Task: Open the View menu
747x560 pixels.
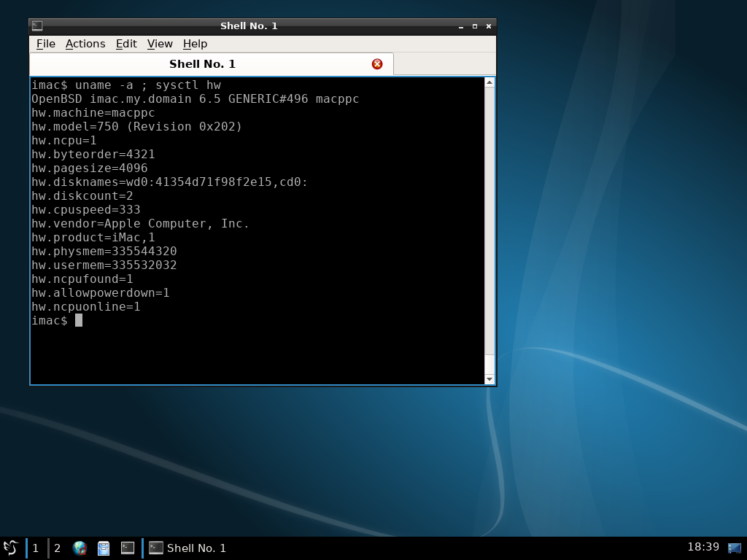Action: pyautogui.click(x=160, y=44)
